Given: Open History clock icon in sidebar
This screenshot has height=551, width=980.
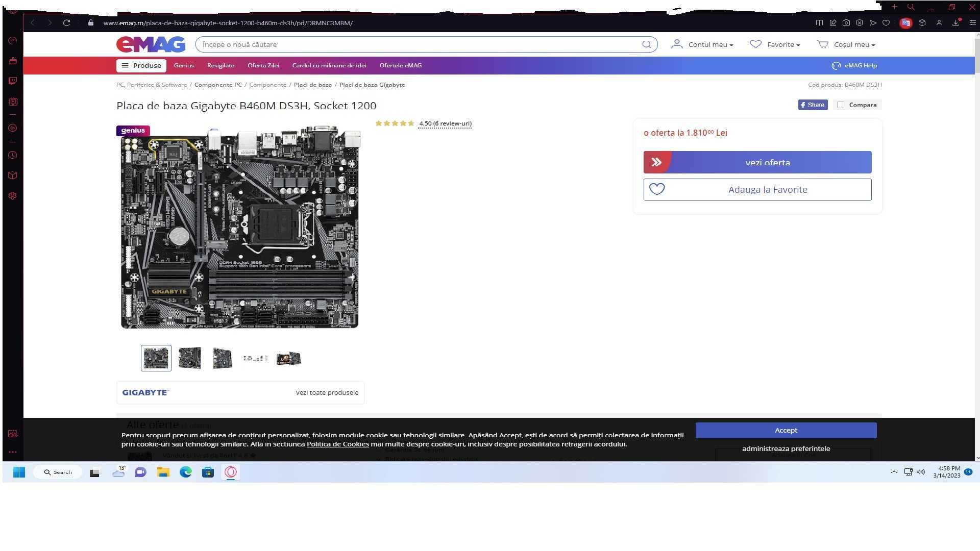Looking at the screenshot, I should [x=13, y=155].
